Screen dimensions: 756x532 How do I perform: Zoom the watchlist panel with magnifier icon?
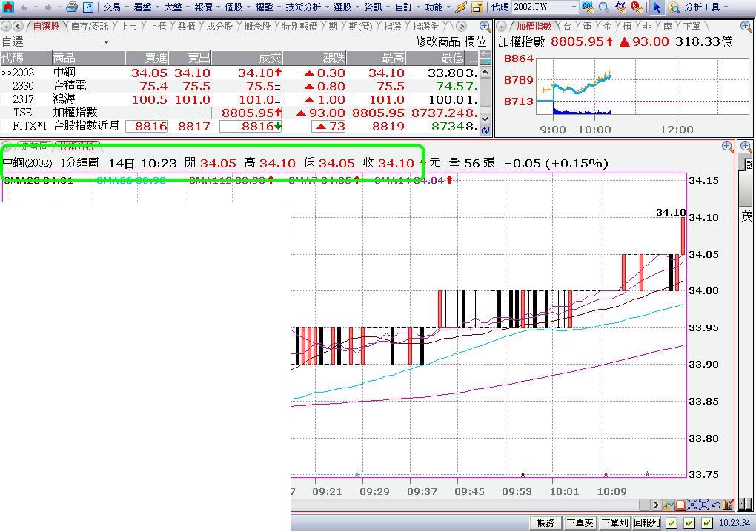click(x=485, y=27)
